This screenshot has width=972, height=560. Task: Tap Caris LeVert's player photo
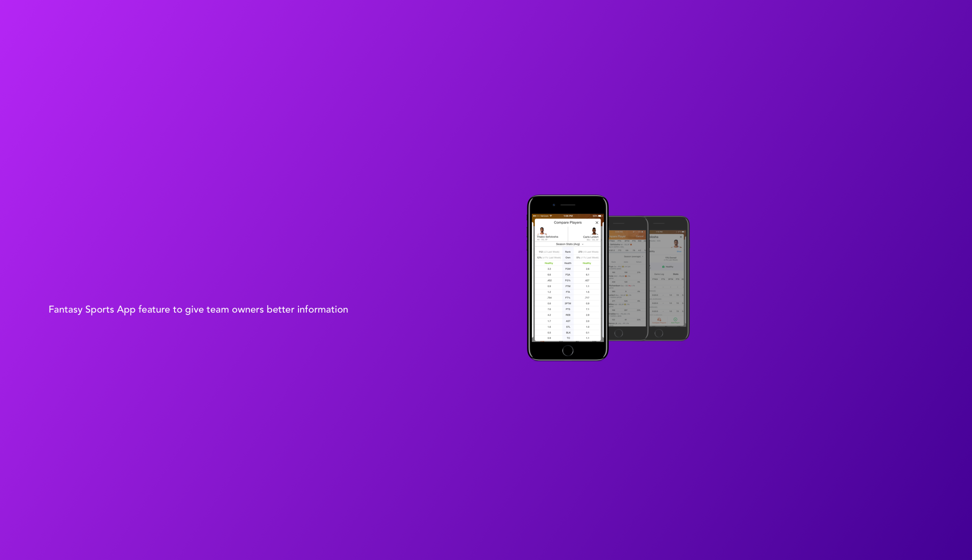pyautogui.click(x=595, y=230)
